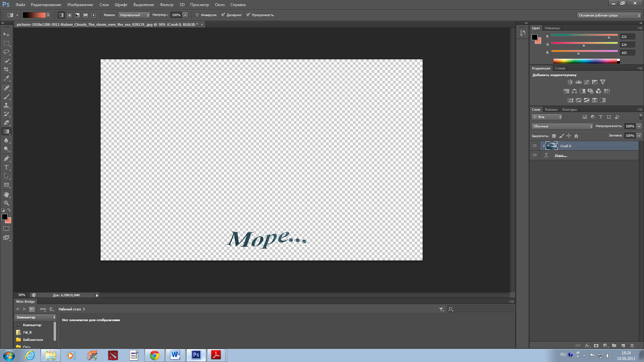The image size is (644, 362).
Task: Open Microsoft Word from the taskbar
Action: (x=175, y=355)
